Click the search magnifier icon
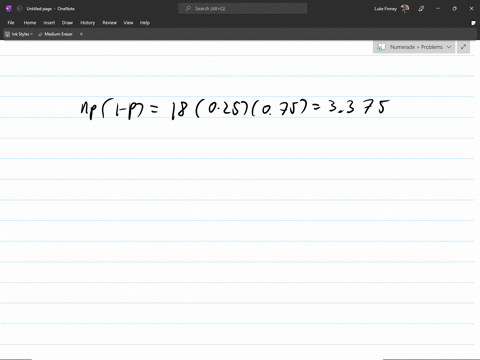480x360 pixels. point(188,8)
